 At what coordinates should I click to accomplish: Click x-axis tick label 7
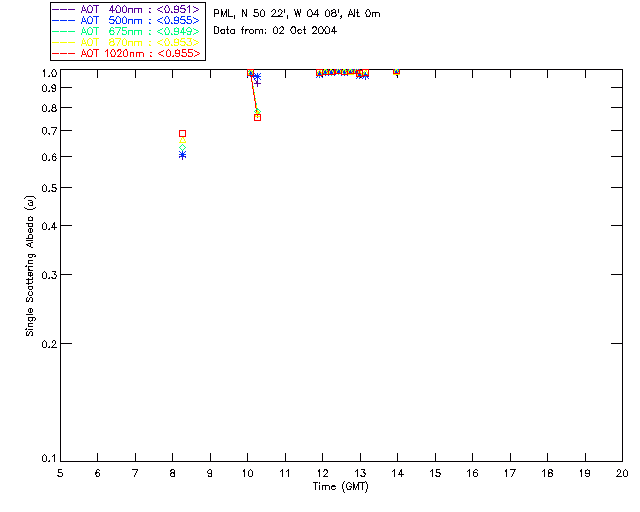(x=135, y=473)
